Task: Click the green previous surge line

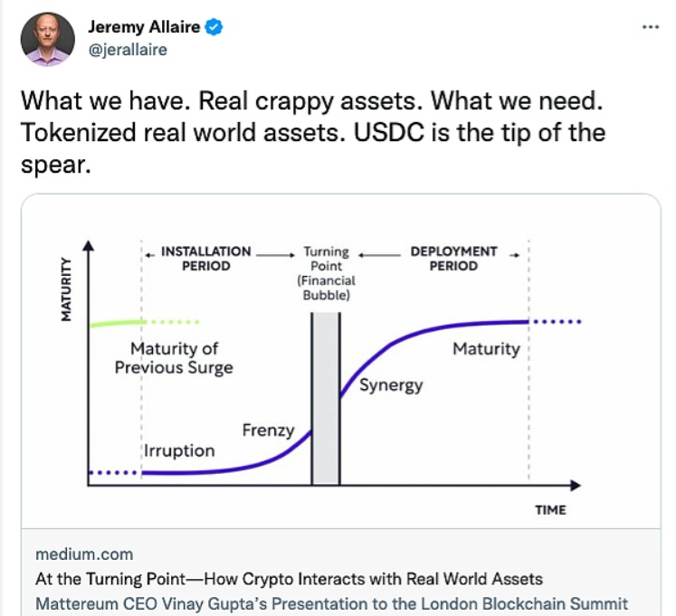Action: 116,322
